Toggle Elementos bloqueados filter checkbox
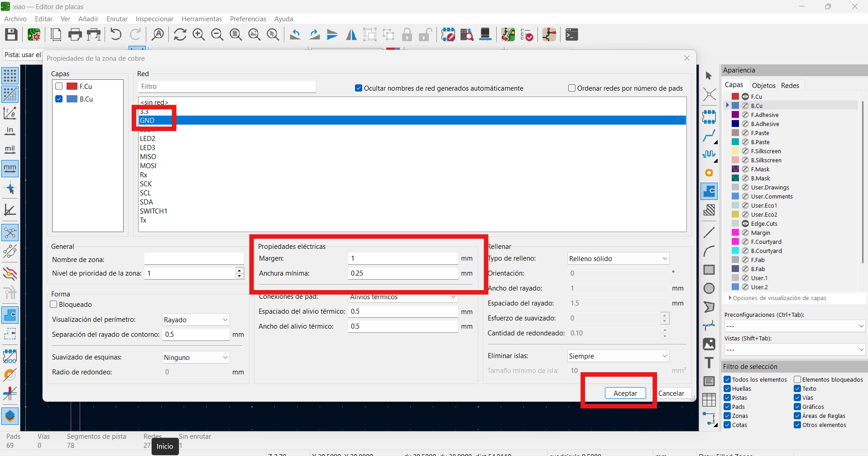Image resolution: width=868 pixels, height=456 pixels. [x=797, y=379]
